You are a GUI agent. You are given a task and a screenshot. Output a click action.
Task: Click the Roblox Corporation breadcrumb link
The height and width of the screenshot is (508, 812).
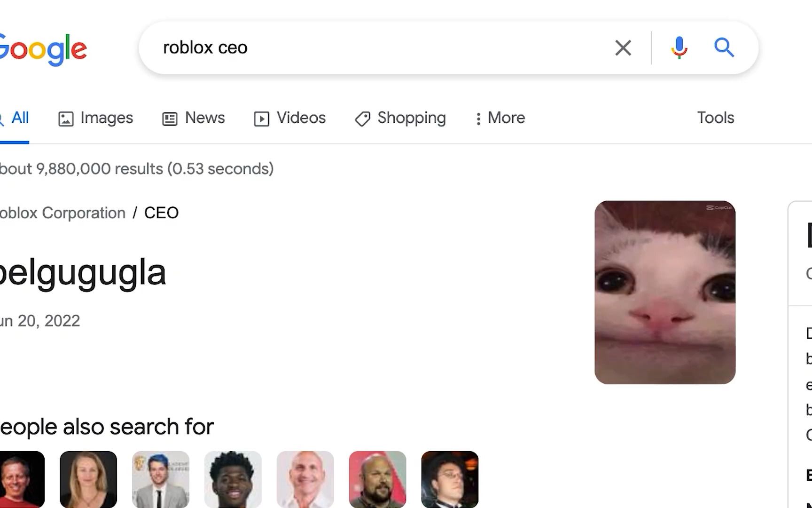(x=62, y=213)
